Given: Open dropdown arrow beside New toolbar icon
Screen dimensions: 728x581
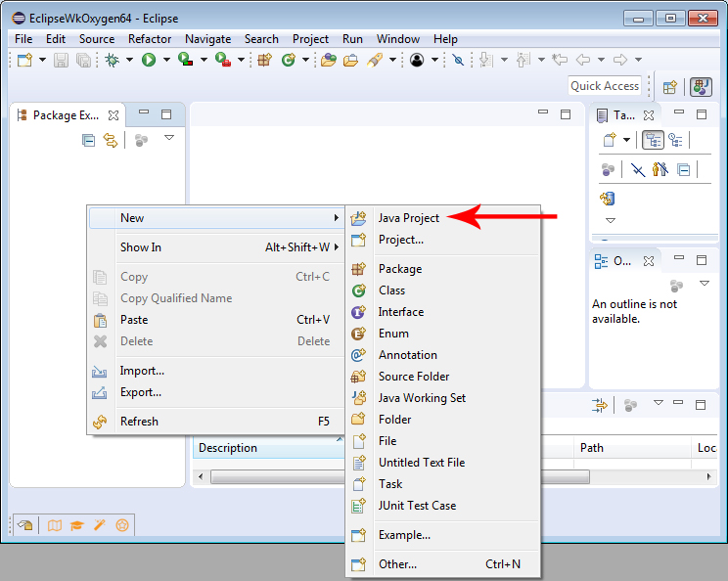Looking at the screenshot, I should click(42, 60).
